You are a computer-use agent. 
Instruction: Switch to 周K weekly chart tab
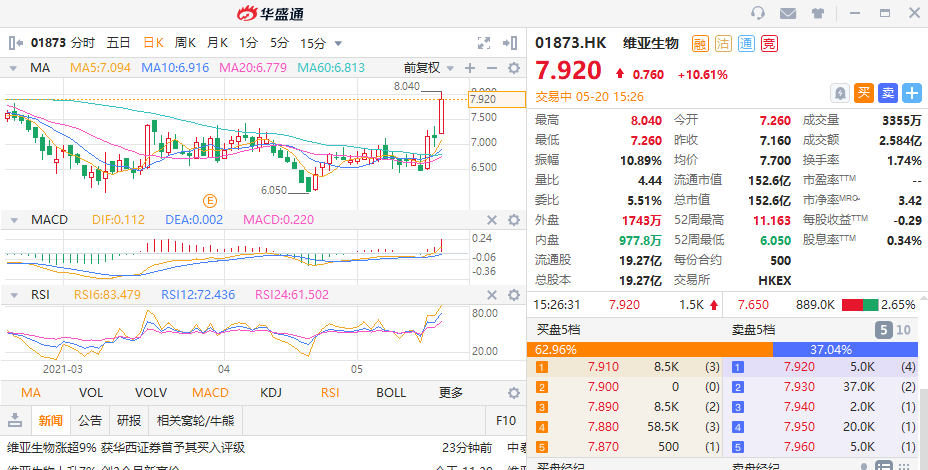(x=185, y=43)
